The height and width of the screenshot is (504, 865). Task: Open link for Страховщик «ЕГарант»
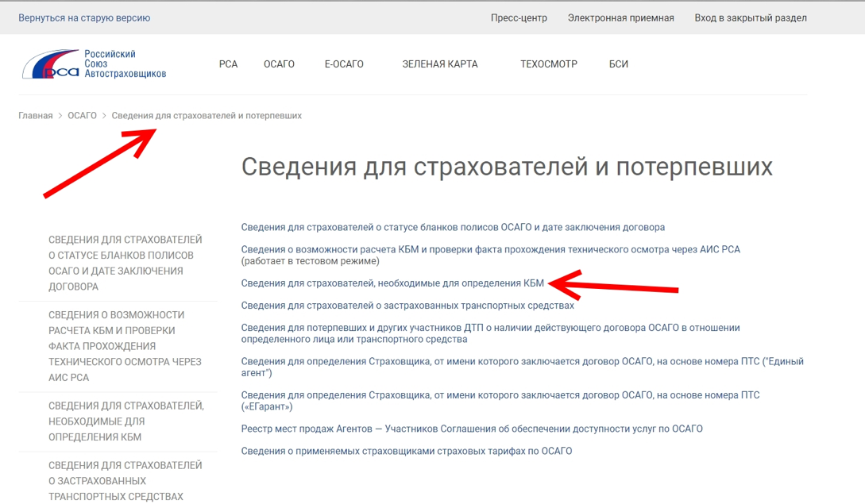[500, 400]
